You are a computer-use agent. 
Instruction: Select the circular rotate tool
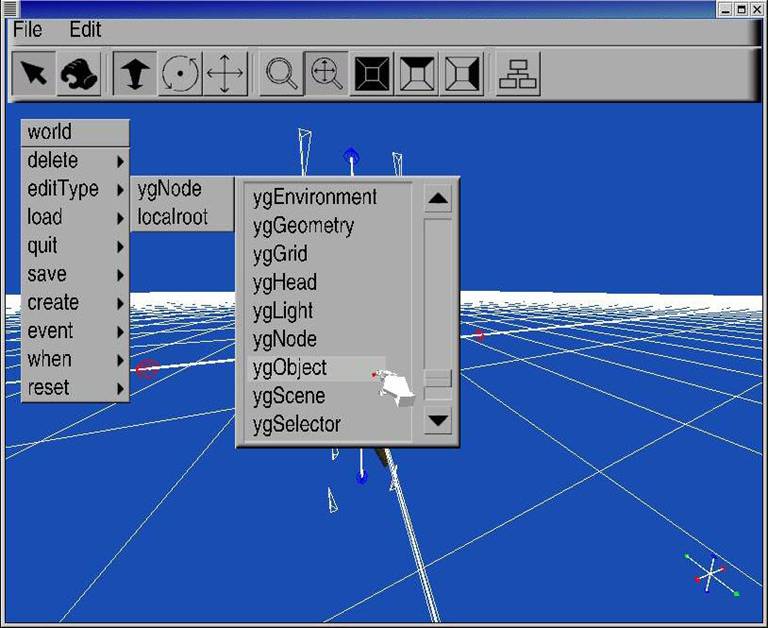[180, 73]
